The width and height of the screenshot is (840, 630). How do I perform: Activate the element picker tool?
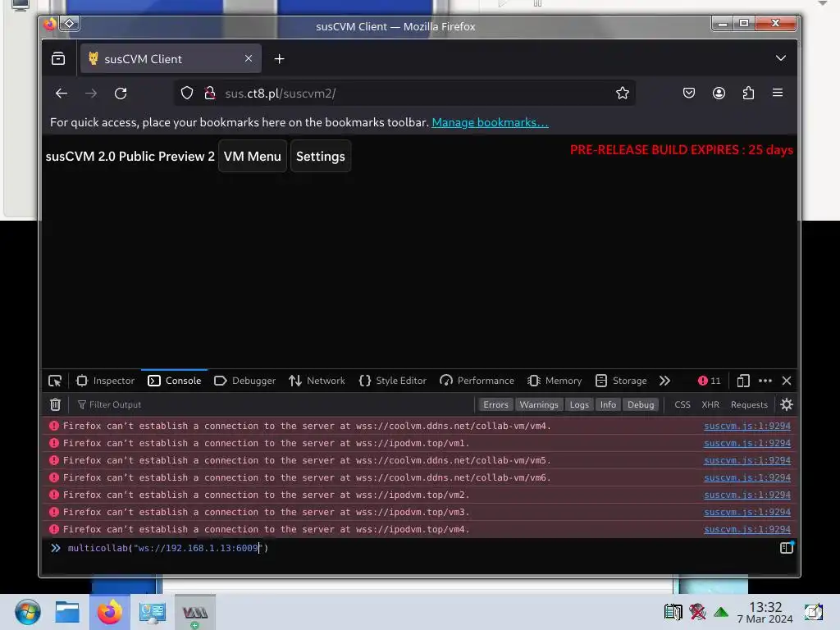pyautogui.click(x=55, y=381)
